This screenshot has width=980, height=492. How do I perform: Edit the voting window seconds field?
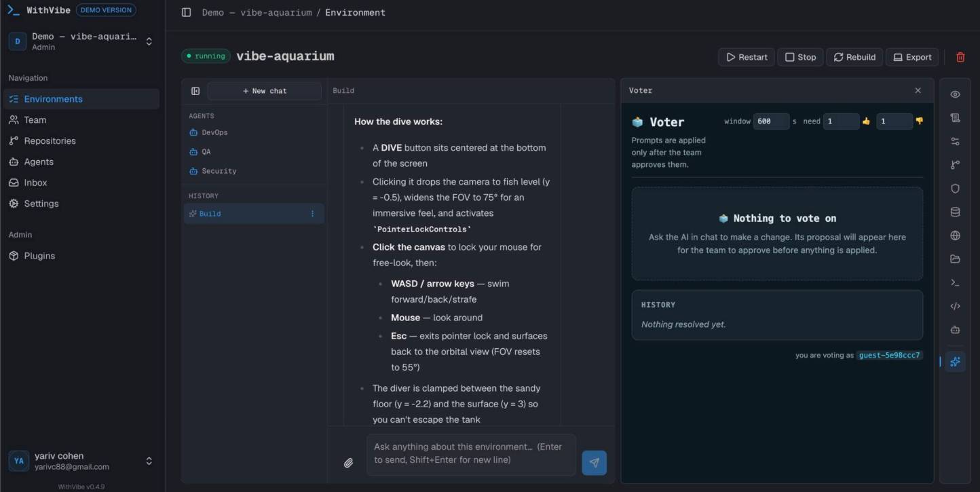[x=771, y=121]
